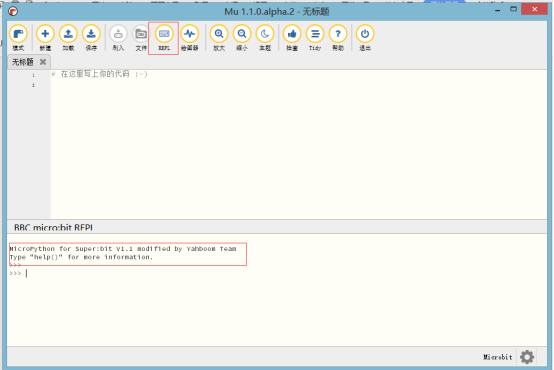Screen dimensions: 554x370
Task: Click the Microbit mode label
Action: tap(497, 357)
